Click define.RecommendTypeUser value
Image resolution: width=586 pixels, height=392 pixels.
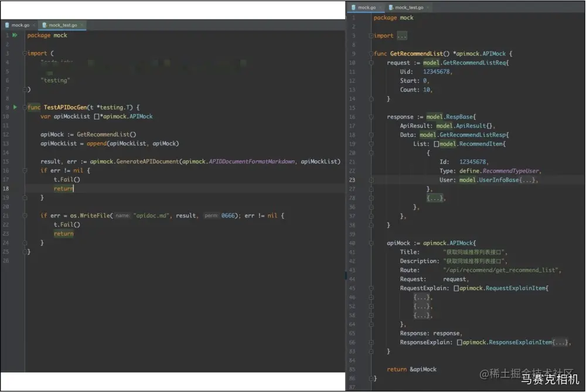tap(499, 171)
